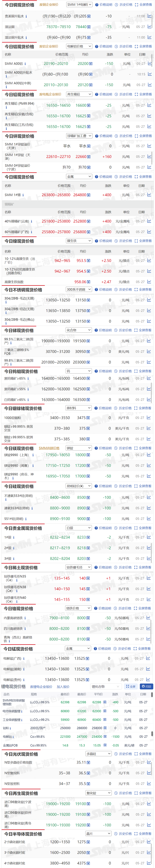Click the icon beside average price 20200
The width and height of the screenshot is (155, 868).
pyautogui.click(x=91, y=64)
